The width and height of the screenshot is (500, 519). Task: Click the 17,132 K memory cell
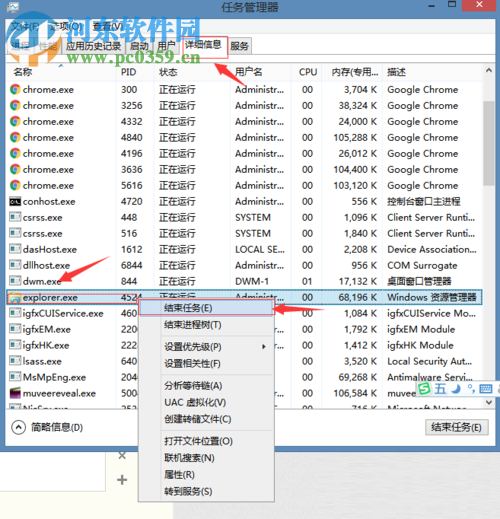click(358, 281)
